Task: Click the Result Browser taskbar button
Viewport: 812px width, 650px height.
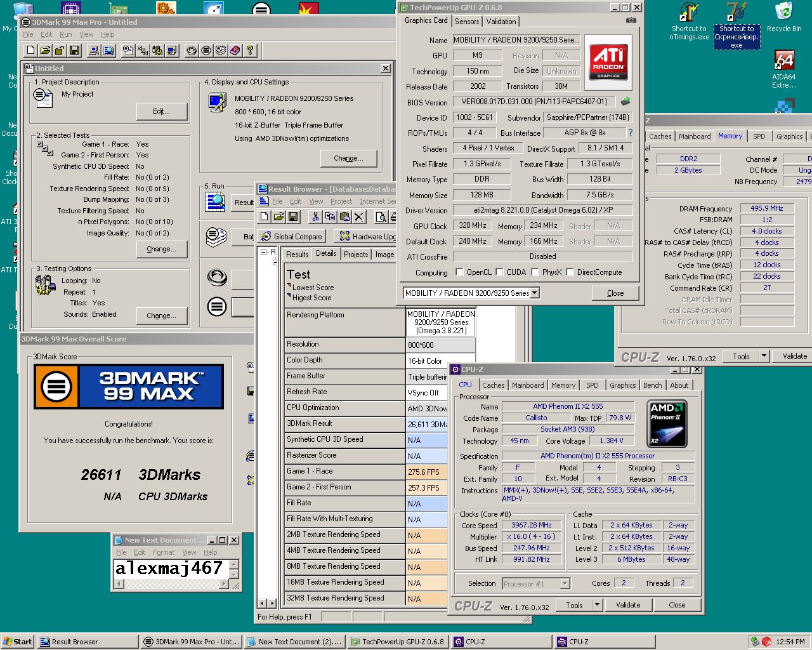Action: point(88,642)
